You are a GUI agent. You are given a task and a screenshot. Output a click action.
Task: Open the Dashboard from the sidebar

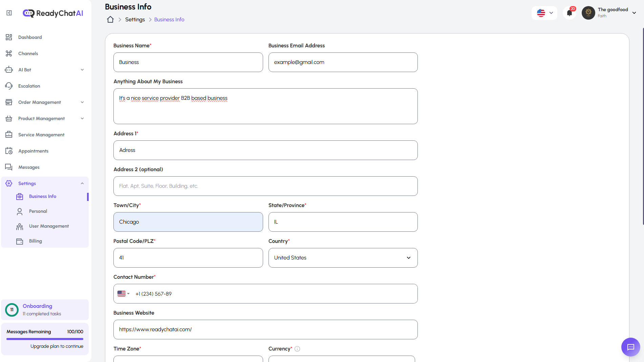[30, 37]
